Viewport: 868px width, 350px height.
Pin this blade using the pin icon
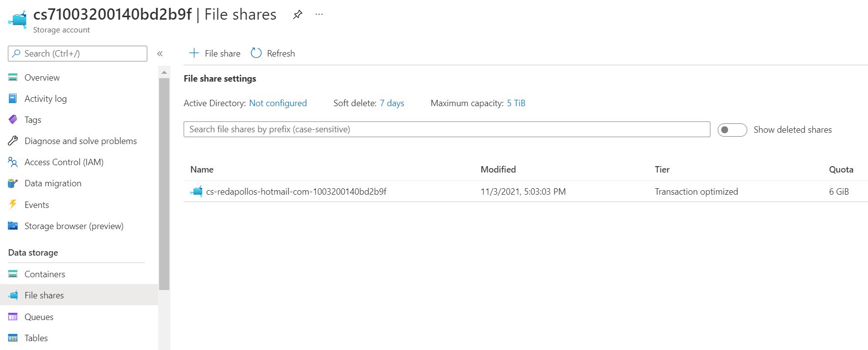click(x=298, y=15)
